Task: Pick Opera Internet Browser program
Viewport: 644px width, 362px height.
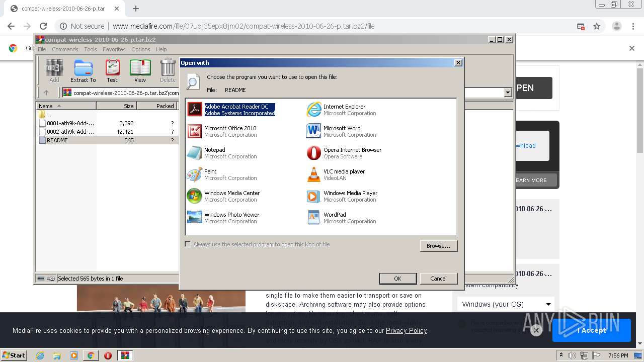Action: pyautogui.click(x=344, y=153)
